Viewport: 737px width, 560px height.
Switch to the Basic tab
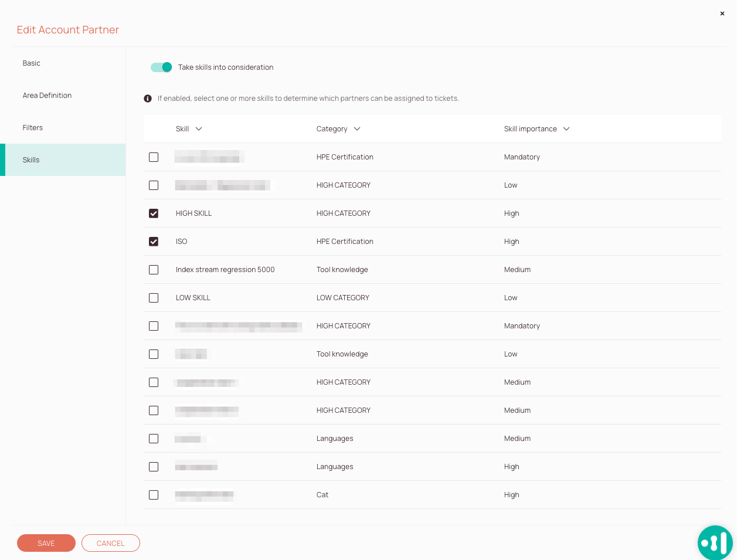(x=31, y=63)
